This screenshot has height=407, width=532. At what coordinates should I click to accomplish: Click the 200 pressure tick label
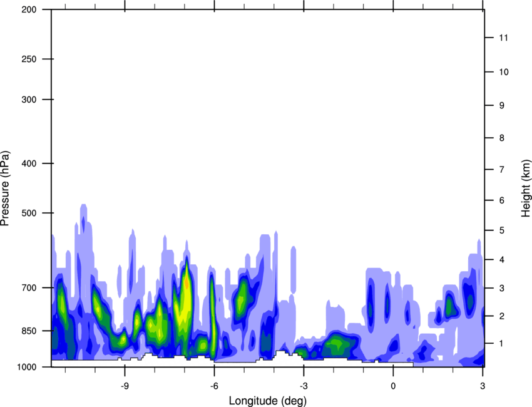29,9
